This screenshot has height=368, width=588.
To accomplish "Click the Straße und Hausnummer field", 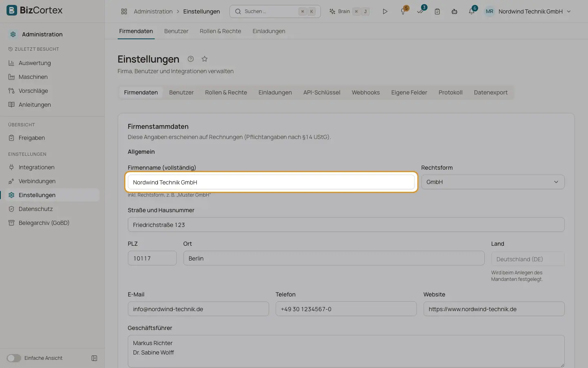I will point(346,224).
